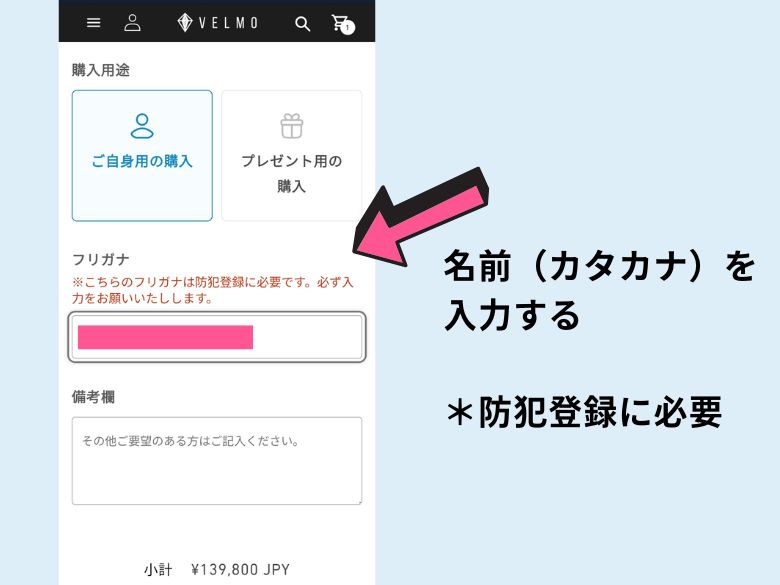Viewport: 780px width, 585px height.
Task: Click the 購入用途 section heading
Action: 101,70
